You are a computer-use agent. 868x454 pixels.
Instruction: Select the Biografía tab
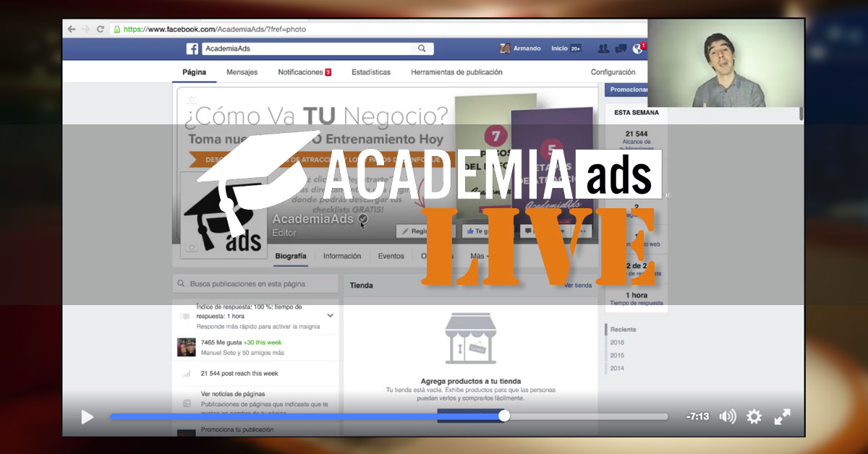click(x=291, y=256)
